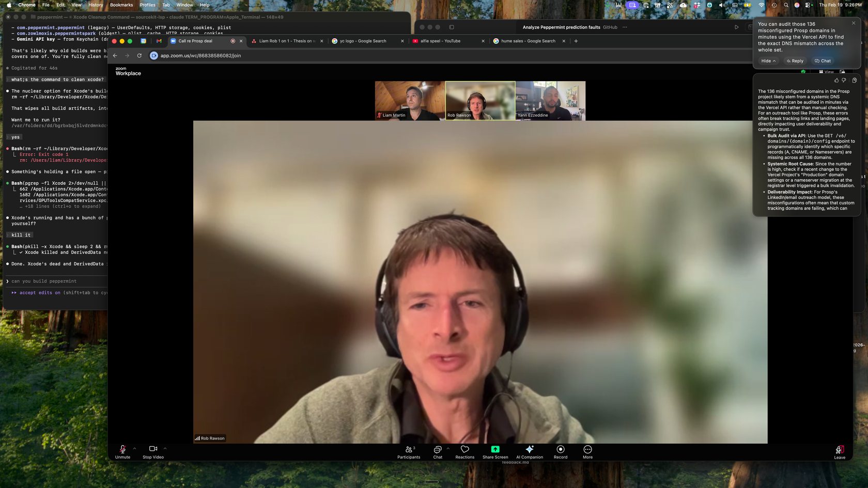This screenshot has height=488, width=868.
Task: Reply to the Vercel API suggestion
Action: [x=795, y=60]
